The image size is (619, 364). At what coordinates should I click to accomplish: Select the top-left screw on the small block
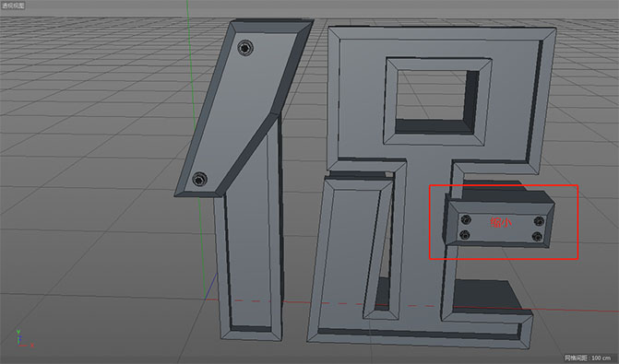coord(466,219)
